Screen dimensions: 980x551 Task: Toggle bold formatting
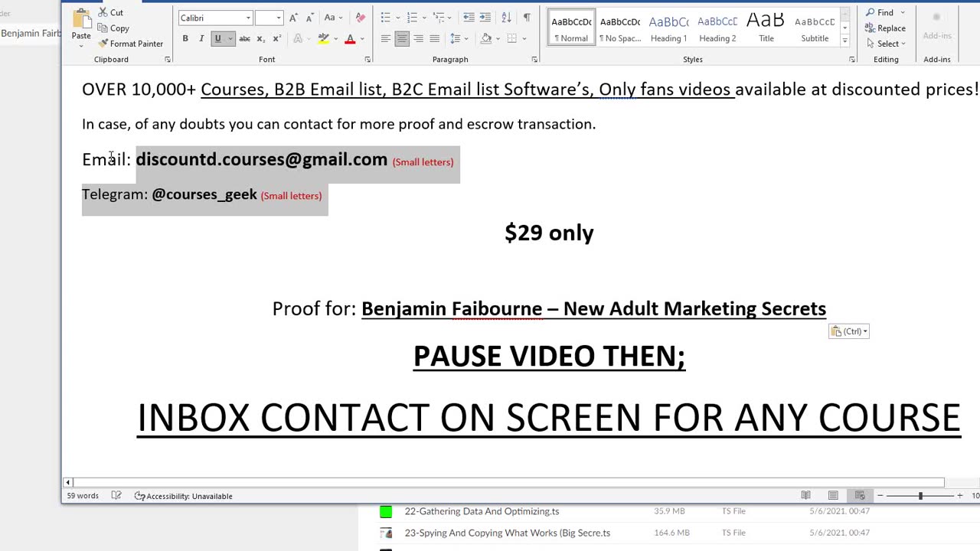point(185,38)
